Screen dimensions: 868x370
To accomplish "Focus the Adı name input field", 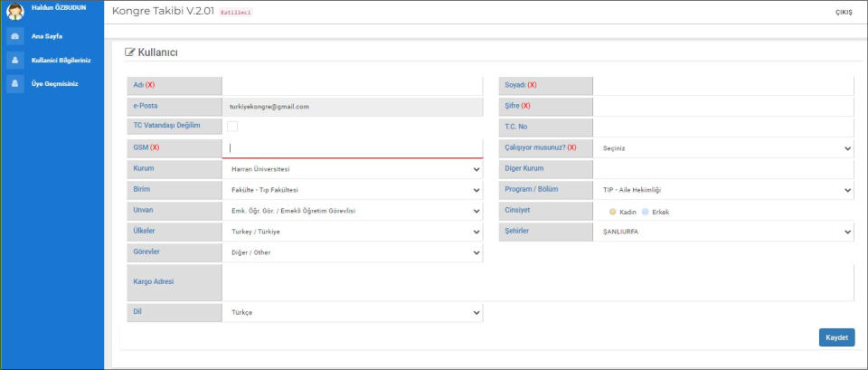I will 352,85.
